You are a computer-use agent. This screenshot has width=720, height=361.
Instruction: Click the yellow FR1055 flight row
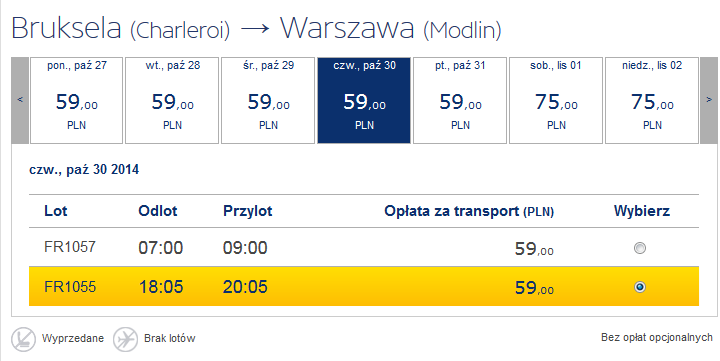[x=364, y=286]
